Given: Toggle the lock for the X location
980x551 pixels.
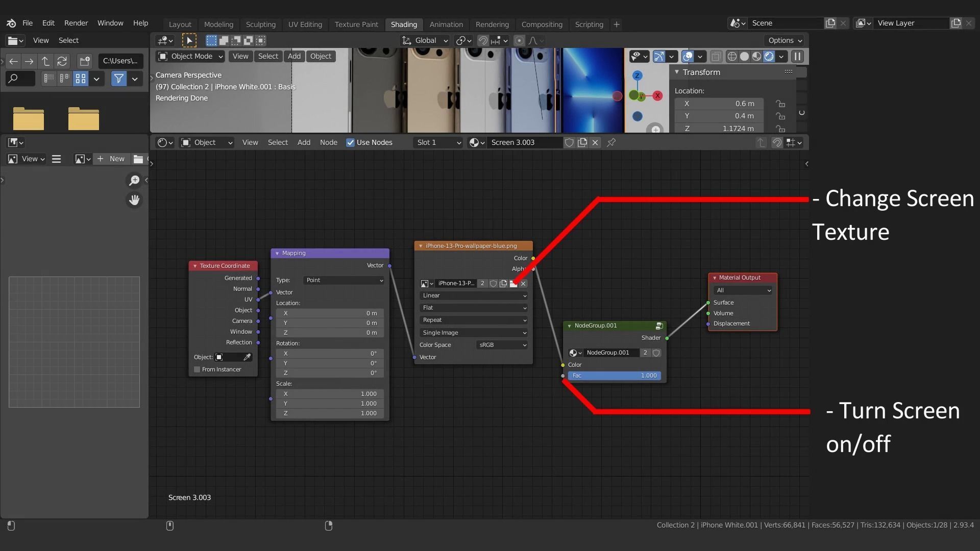Looking at the screenshot, I should click(780, 104).
